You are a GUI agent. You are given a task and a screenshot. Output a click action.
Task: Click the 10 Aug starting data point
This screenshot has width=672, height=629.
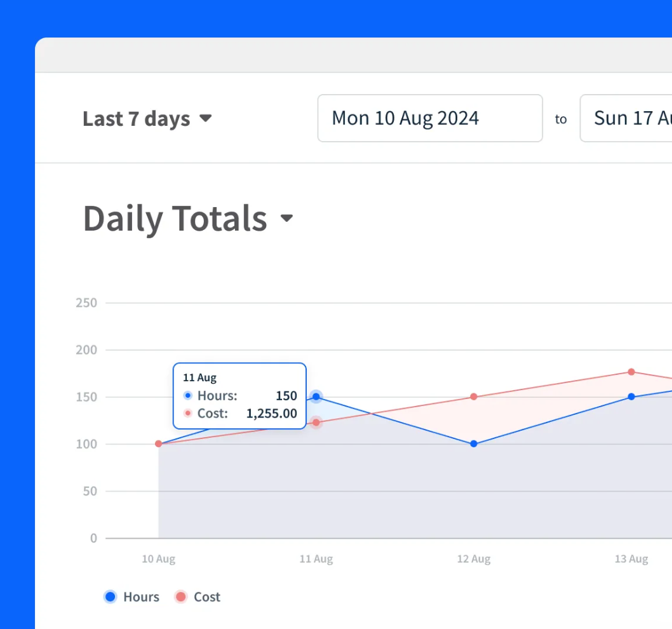point(159,443)
